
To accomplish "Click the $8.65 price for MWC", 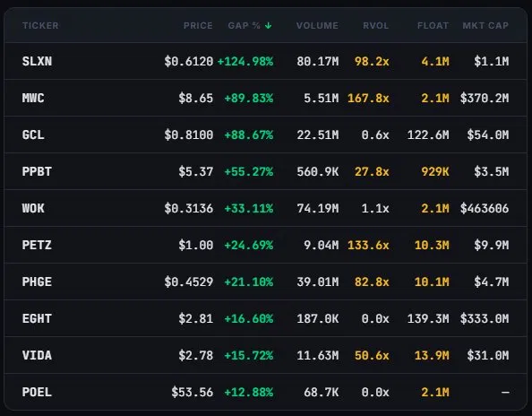I will pyautogui.click(x=196, y=98).
